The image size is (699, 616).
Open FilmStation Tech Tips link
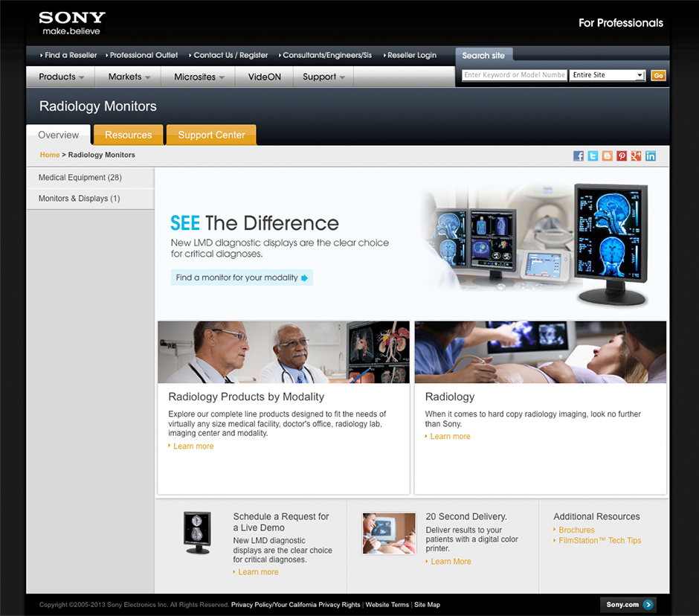pos(599,541)
